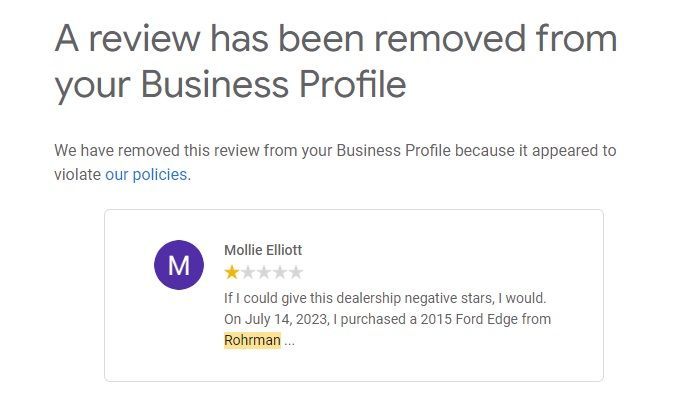Click the highlighted word "Rohrman"

(x=252, y=340)
